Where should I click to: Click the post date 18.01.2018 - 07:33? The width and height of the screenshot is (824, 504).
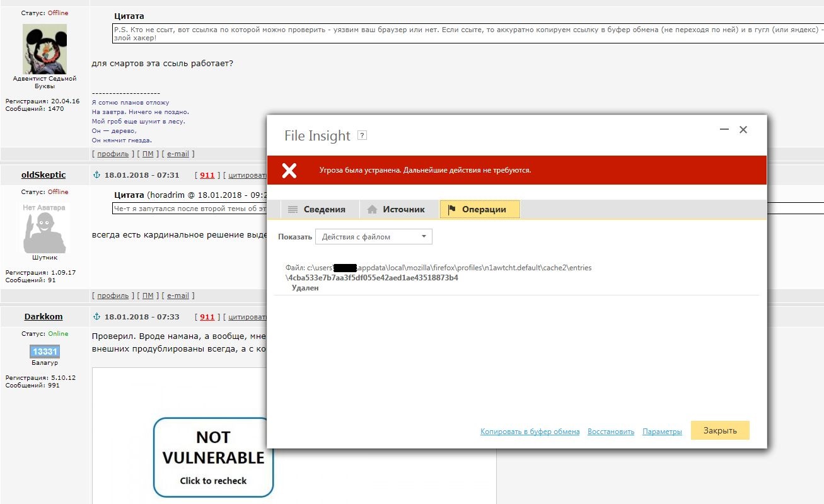click(x=142, y=317)
